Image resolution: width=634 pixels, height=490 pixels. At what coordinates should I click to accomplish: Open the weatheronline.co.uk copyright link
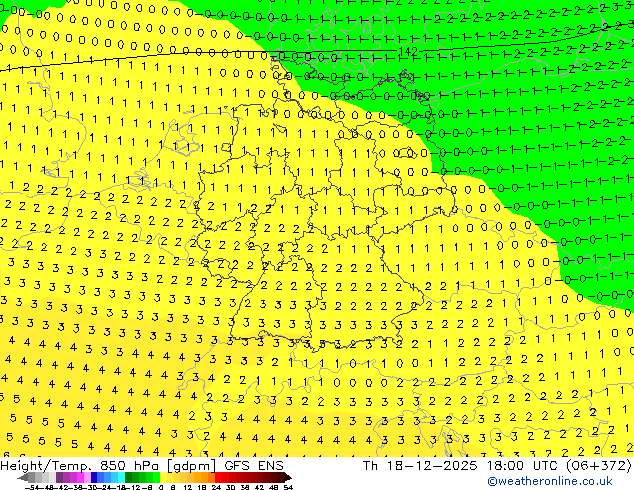[550, 481]
